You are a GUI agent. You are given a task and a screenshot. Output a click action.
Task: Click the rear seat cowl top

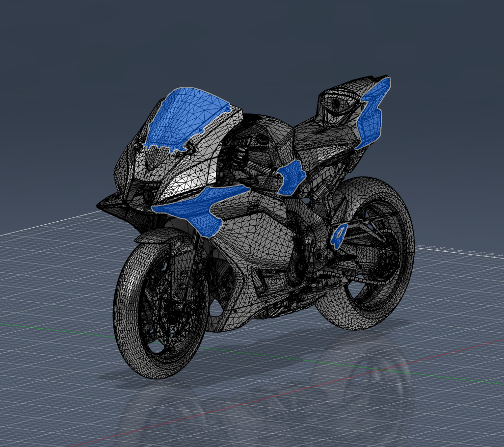point(353,88)
